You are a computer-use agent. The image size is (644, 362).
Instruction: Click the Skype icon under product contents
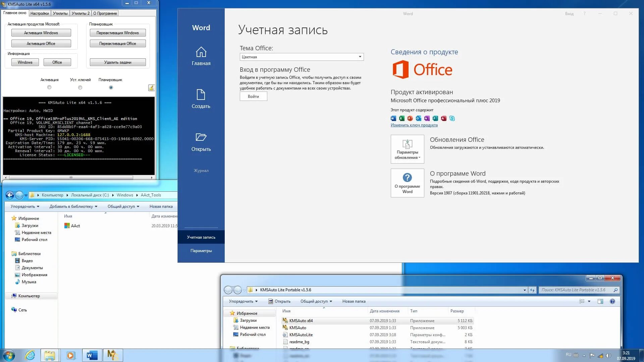(452, 118)
